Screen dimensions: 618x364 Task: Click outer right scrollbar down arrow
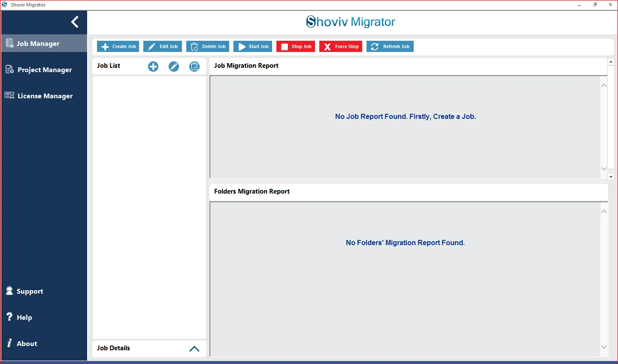(x=611, y=177)
